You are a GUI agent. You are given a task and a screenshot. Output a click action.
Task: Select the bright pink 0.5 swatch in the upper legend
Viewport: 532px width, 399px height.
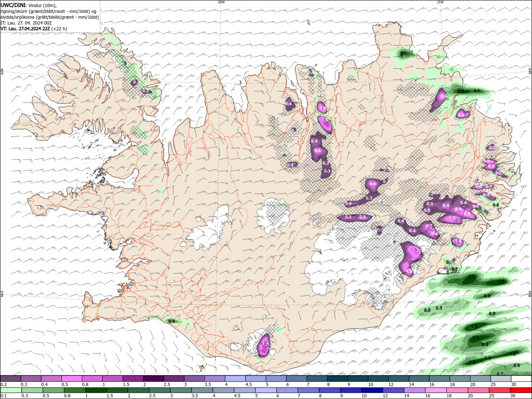71,378
